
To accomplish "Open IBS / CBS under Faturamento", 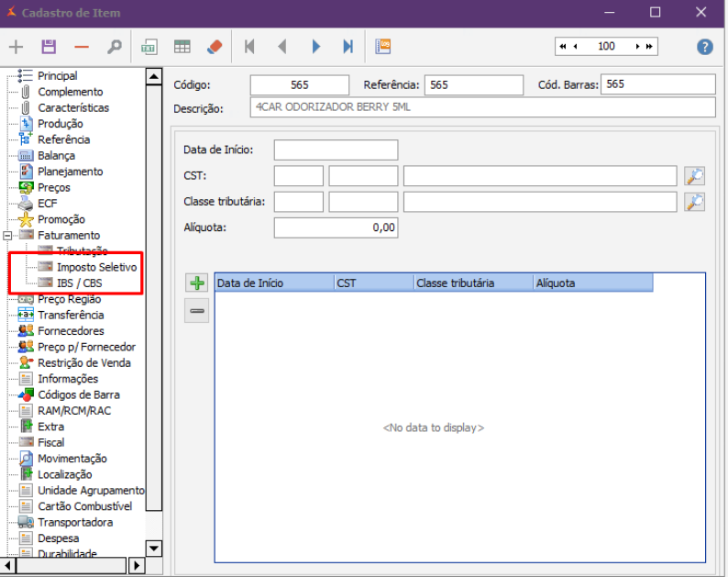I will tap(80, 283).
